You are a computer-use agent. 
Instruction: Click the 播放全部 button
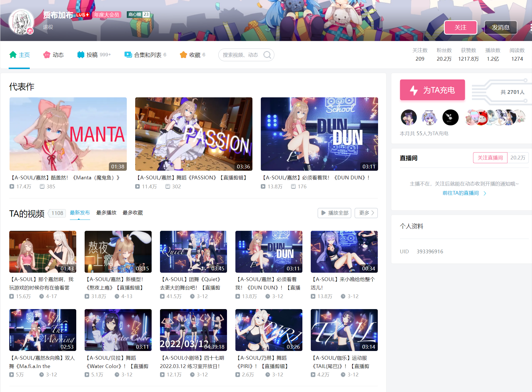click(334, 213)
